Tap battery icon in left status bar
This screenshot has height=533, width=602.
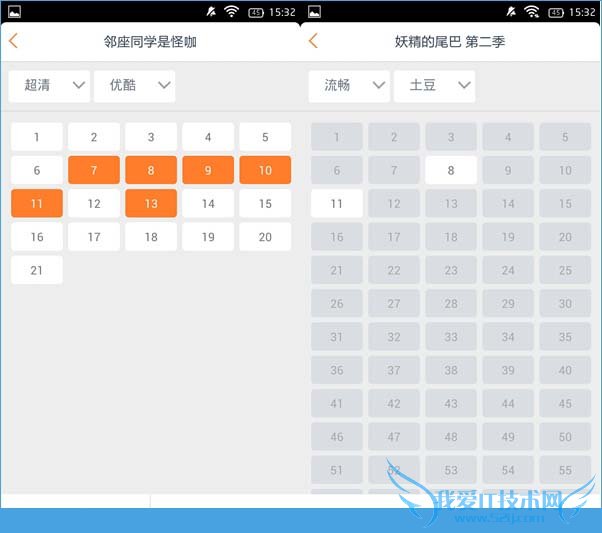(256, 13)
